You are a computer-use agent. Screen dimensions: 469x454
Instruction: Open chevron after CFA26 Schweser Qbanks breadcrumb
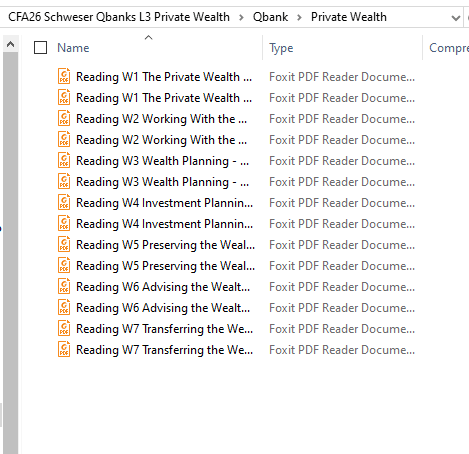coord(241,17)
